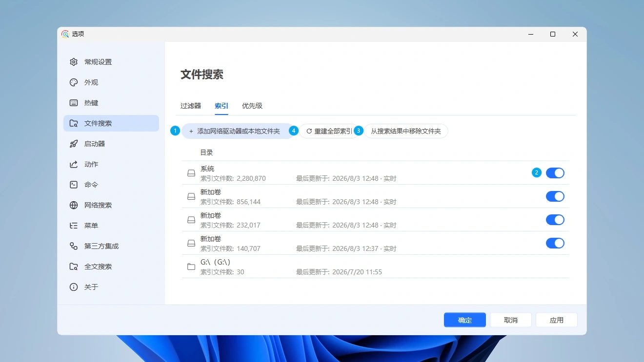
Task: Click 添加网络驱动器或本地文件夹 button
Action: coord(238,131)
